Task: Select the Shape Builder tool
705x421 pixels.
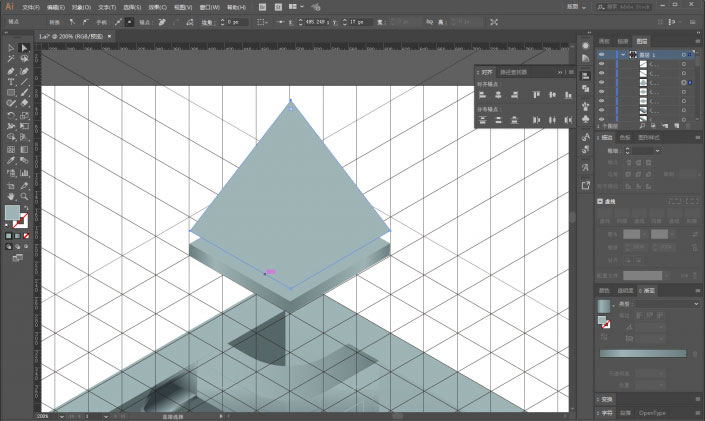Action: pyautogui.click(x=11, y=137)
